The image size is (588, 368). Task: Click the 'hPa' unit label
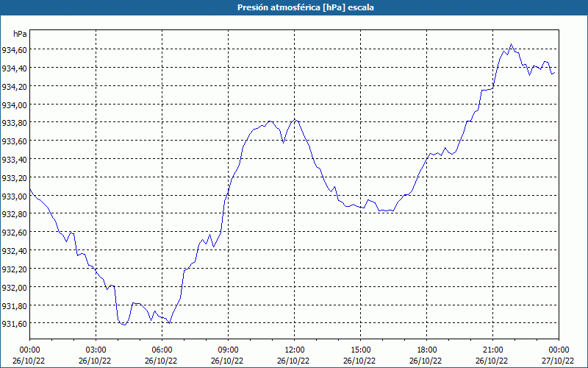[20, 34]
